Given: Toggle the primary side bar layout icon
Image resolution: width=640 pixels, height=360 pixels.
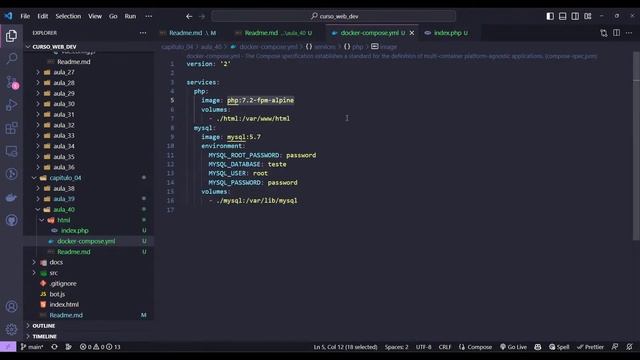Looking at the screenshot, I should [550, 16].
